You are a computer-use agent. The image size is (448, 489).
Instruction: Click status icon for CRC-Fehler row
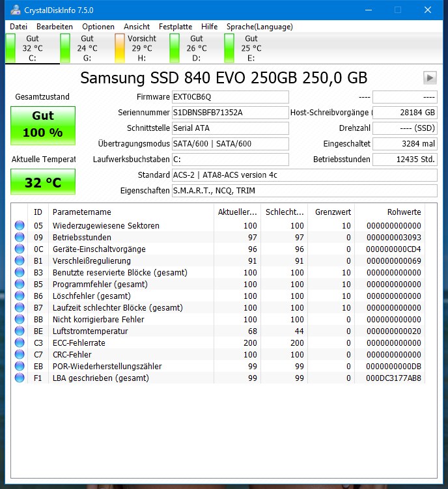click(20, 355)
